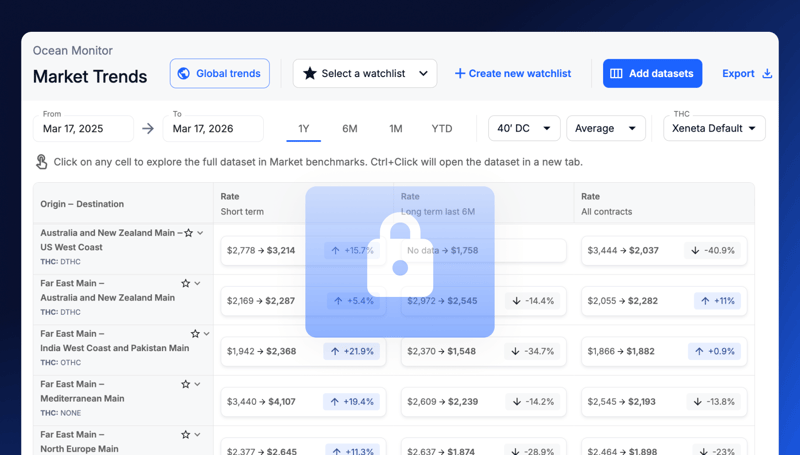The height and width of the screenshot is (455, 800).
Task: Star the Far East Main – North Europe Main route
Action: tap(186, 435)
